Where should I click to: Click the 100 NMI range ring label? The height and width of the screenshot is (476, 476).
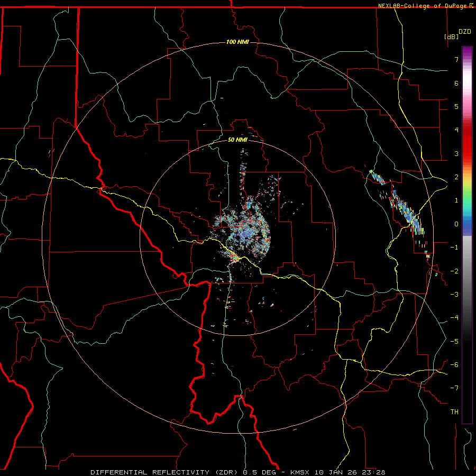[x=237, y=42]
